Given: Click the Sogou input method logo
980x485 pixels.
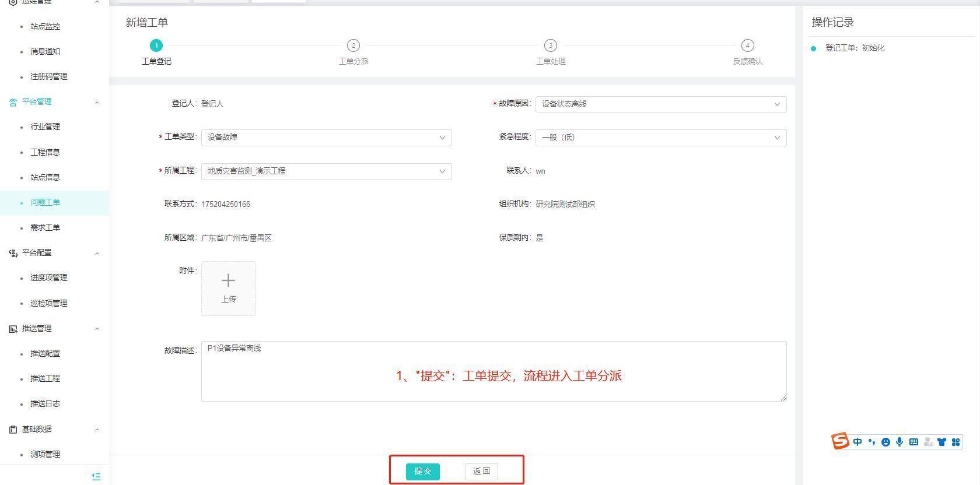Looking at the screenshot, I should [x=840, y=441].
